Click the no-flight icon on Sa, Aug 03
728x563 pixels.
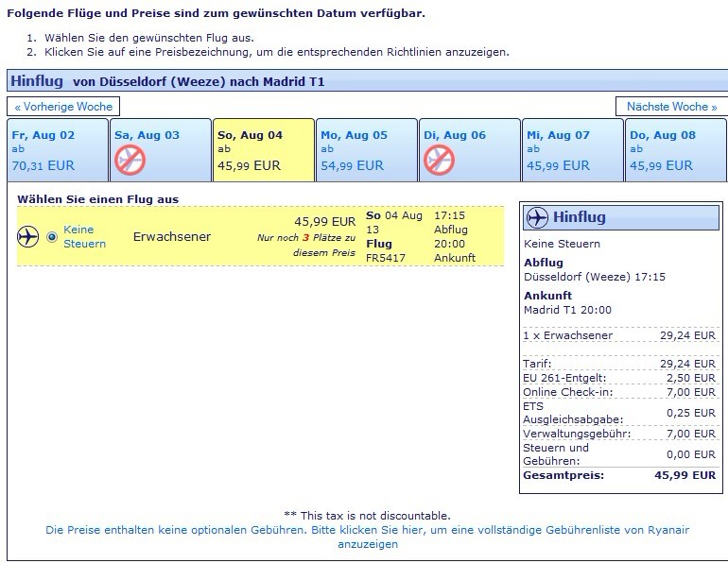130,160
